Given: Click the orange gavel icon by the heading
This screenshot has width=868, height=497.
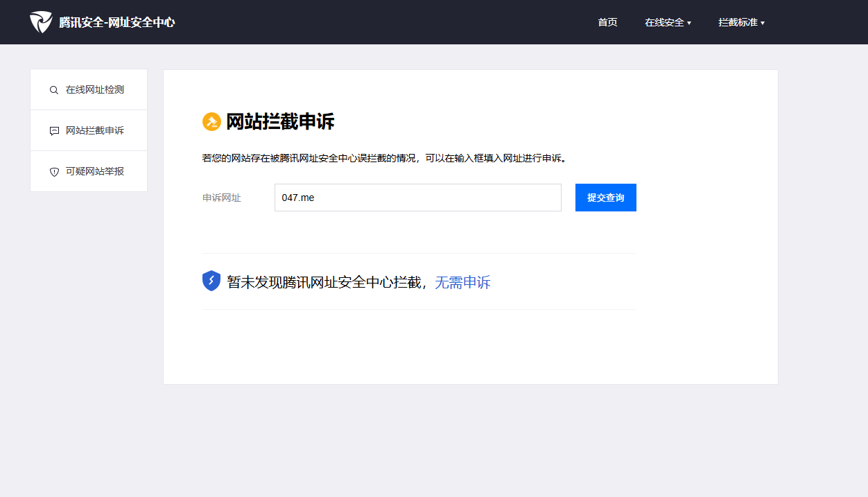Looking at the screenshot, I should click(211, 122).
